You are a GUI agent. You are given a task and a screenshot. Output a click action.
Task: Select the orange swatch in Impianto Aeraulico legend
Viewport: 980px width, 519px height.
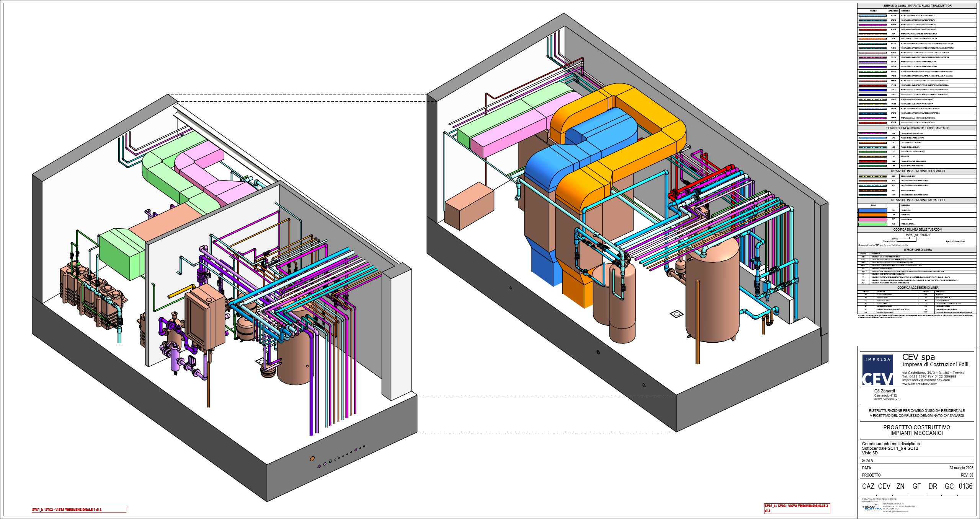coord(872,215)
